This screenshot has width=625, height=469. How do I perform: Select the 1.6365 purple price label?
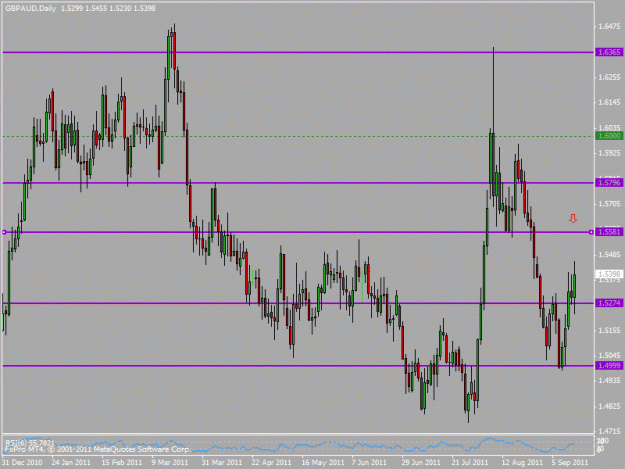tap(609, 52)
